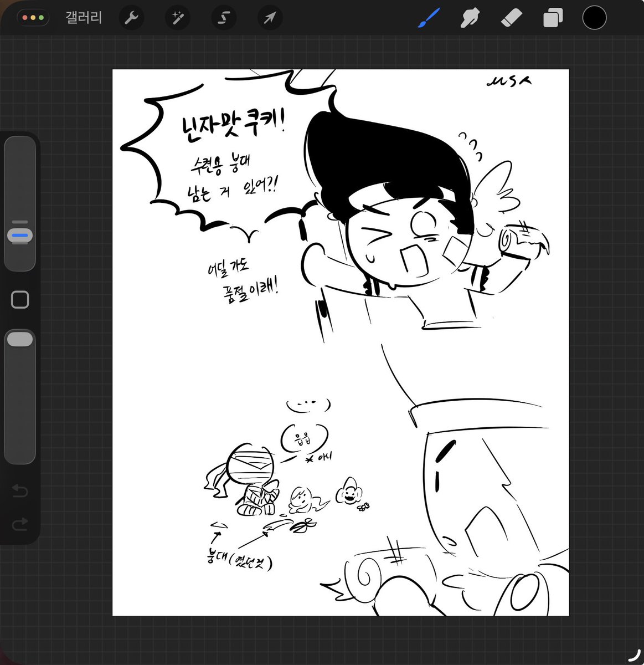The width and height of the screenshot is (644, 665).
Task: Open the Adjustments magic wand menu
Action: [178, 18]
